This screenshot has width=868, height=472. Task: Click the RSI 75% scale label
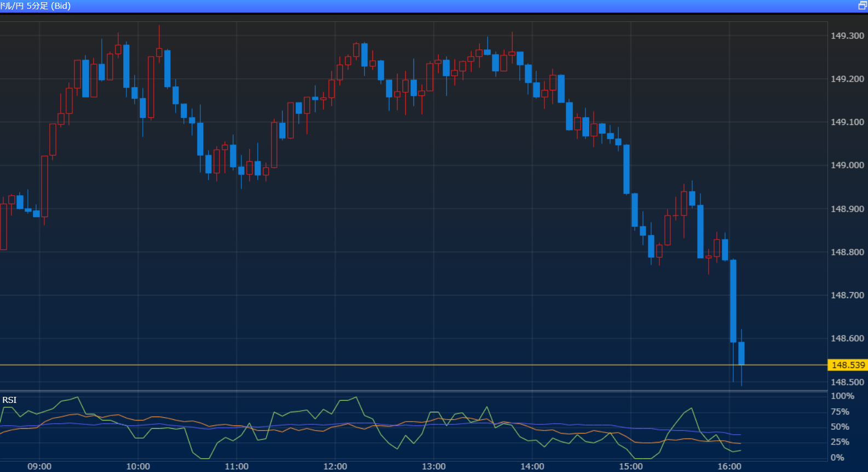click(840, 412)
